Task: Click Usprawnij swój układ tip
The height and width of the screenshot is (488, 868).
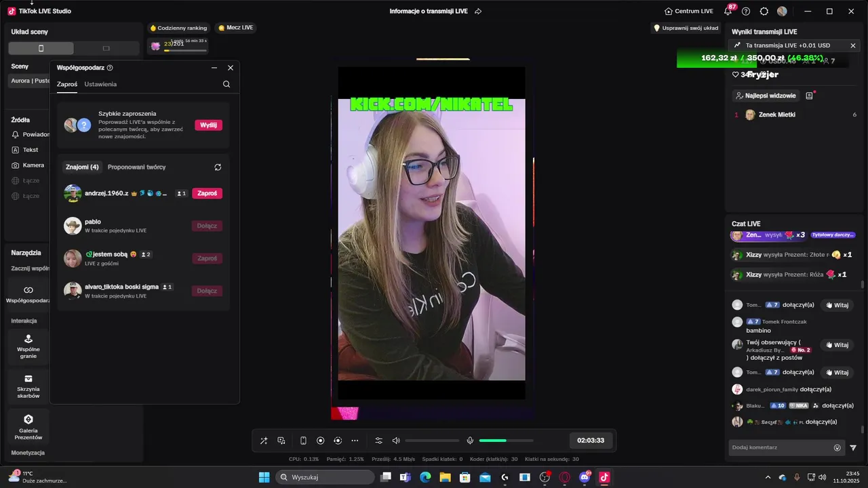Action: (686, 28)
